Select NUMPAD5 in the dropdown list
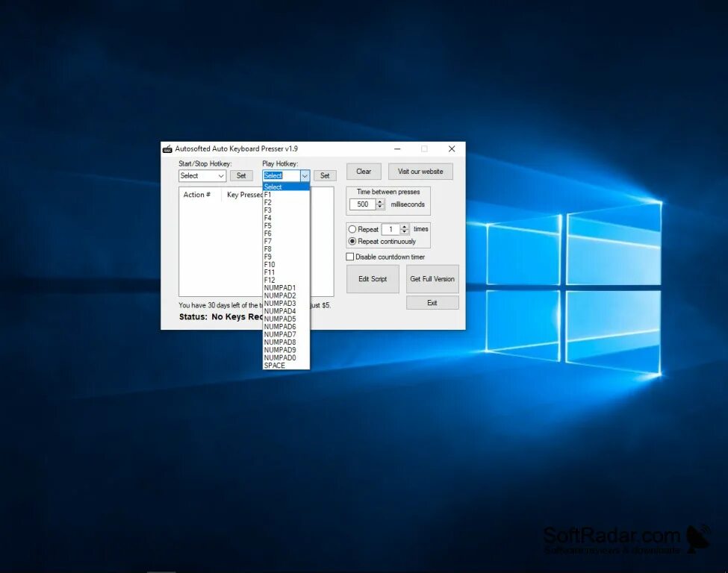Screen dimensions: 728x573 coord(286,319)
